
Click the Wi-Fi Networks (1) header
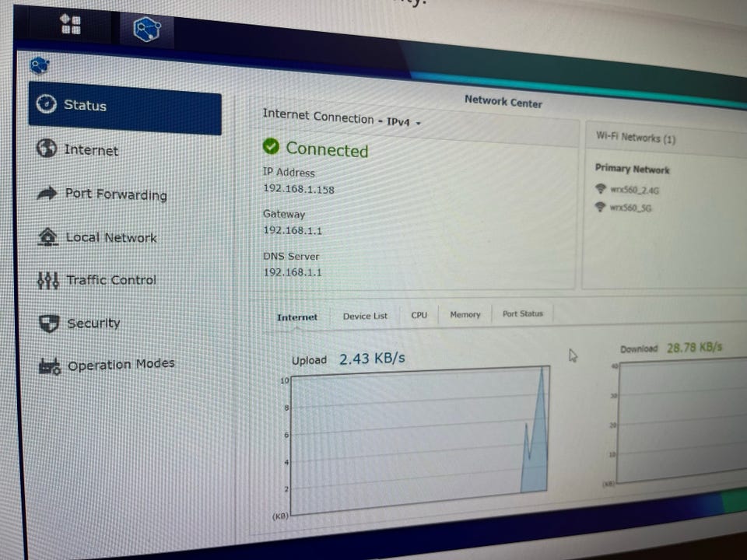pos(636,138)
